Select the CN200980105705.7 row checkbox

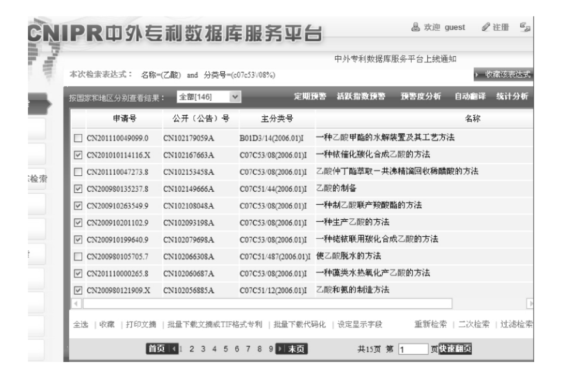78,256
